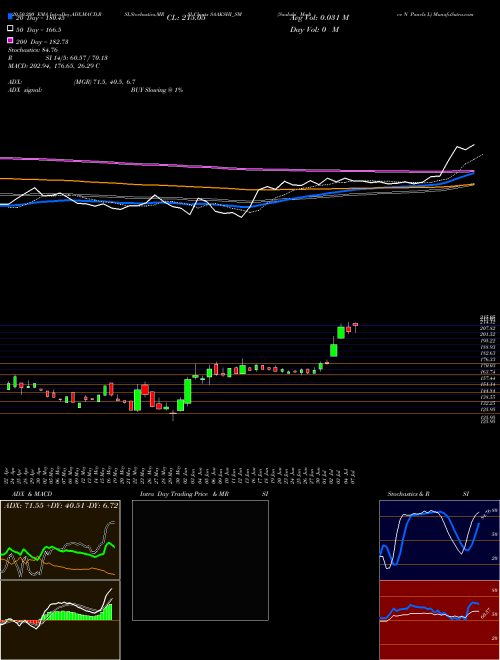Click the 'Stochastics: 84.76' readout
The width and height of the screenshot is (500, 660).
[33, 50]
